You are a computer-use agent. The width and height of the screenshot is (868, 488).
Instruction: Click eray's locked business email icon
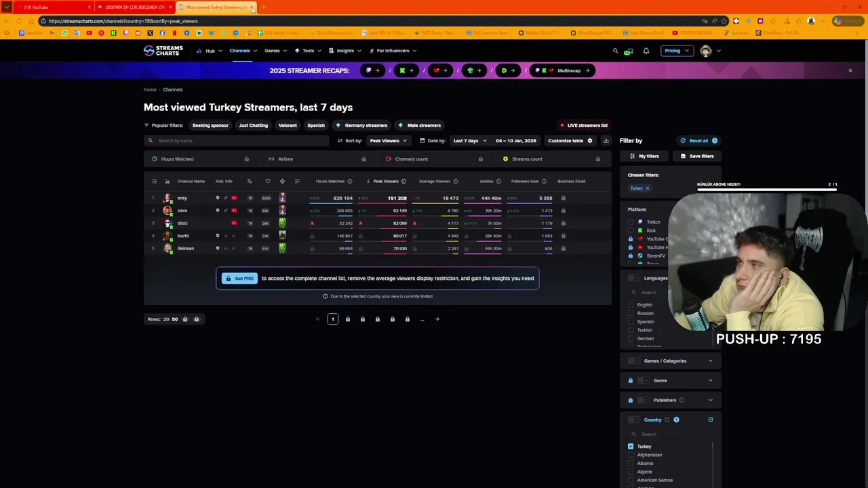(563, 198)
